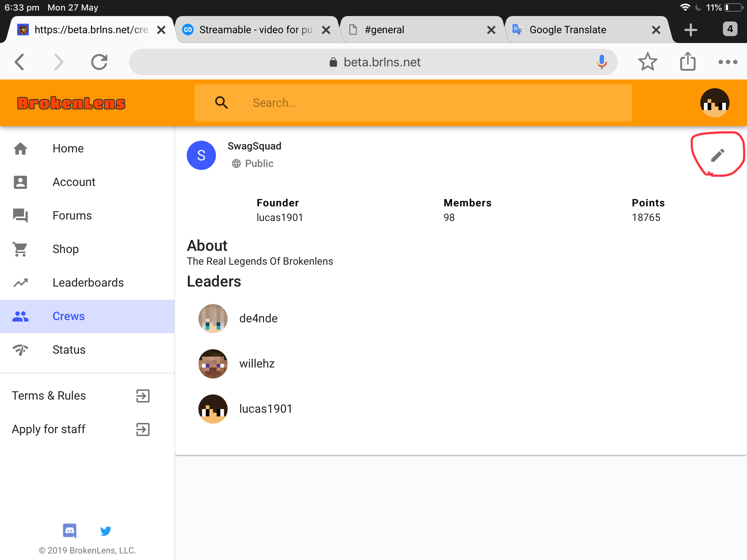Focus the Search field
The height and width of the screenshot is (560, 747).
413,103
